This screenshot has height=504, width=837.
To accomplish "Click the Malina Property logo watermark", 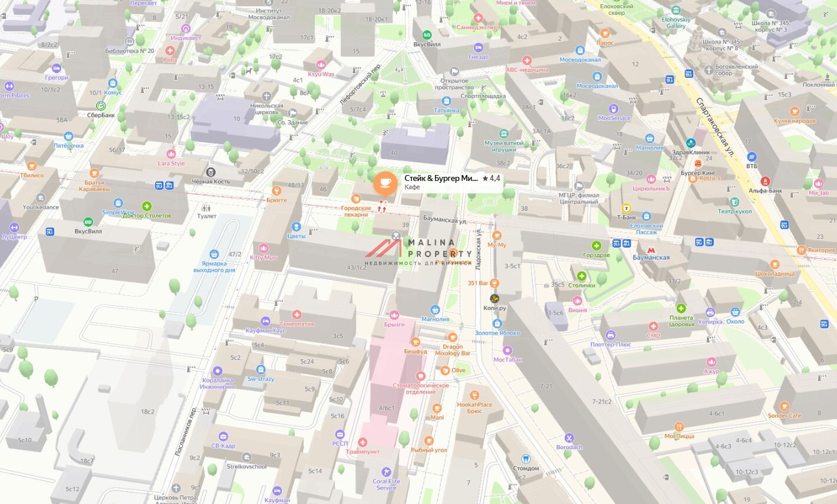I will click(x=418, y=252).
